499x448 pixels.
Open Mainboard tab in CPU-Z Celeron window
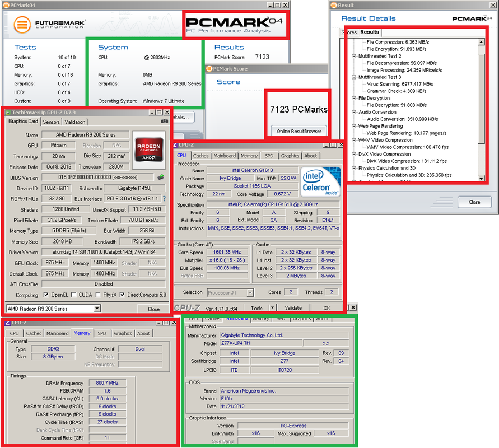point(225,156)
